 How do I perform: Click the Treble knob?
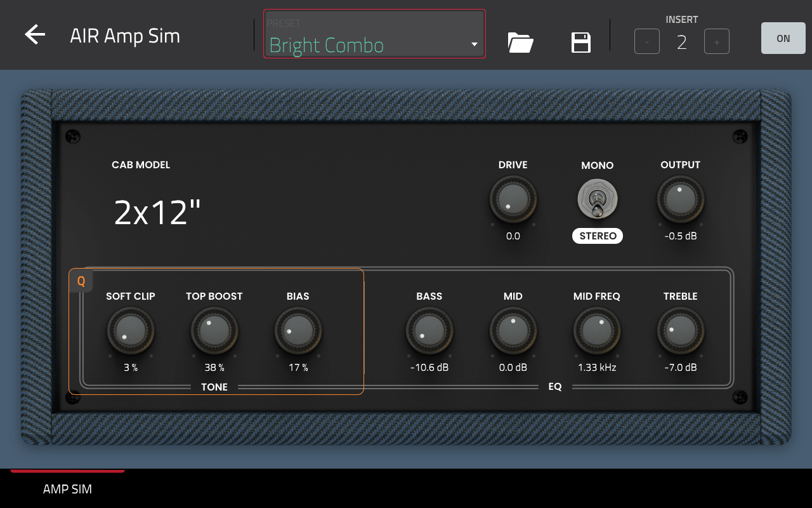(680, 331)
